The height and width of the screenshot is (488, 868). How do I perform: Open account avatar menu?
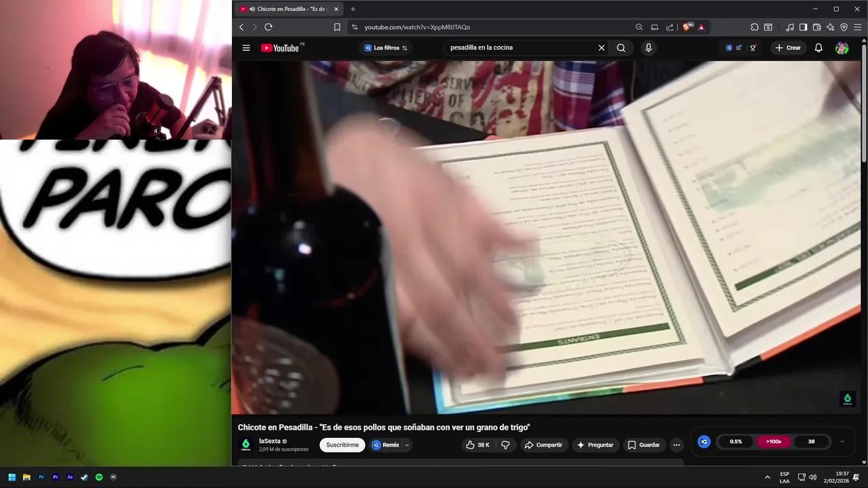pos(842,47)
